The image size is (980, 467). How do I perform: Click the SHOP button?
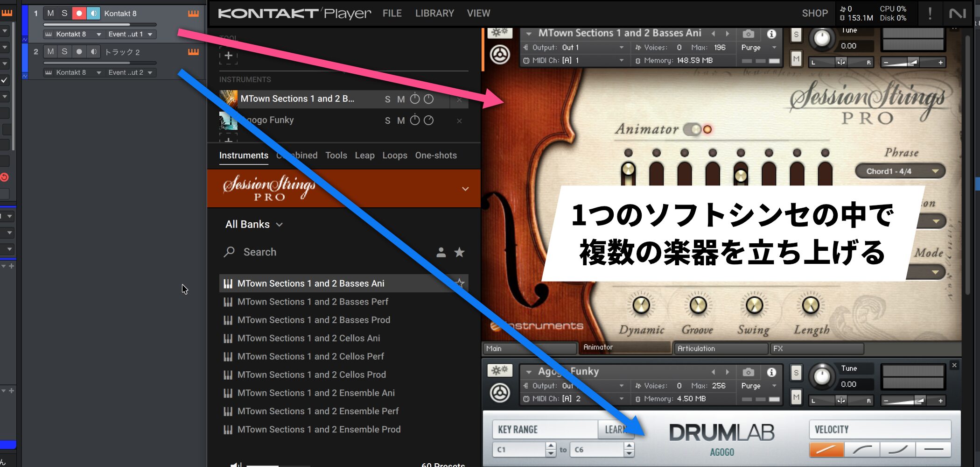click(814, 14)
